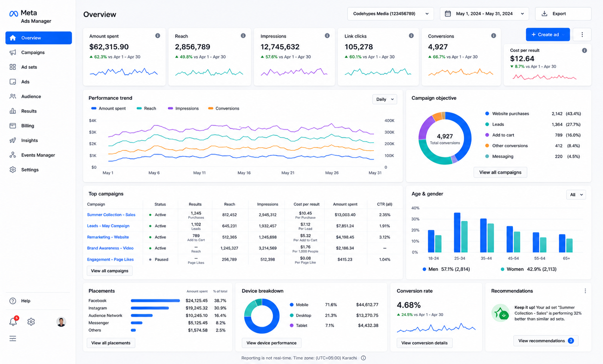
Task: Click View recommendations button
Action: pos(546,340)
